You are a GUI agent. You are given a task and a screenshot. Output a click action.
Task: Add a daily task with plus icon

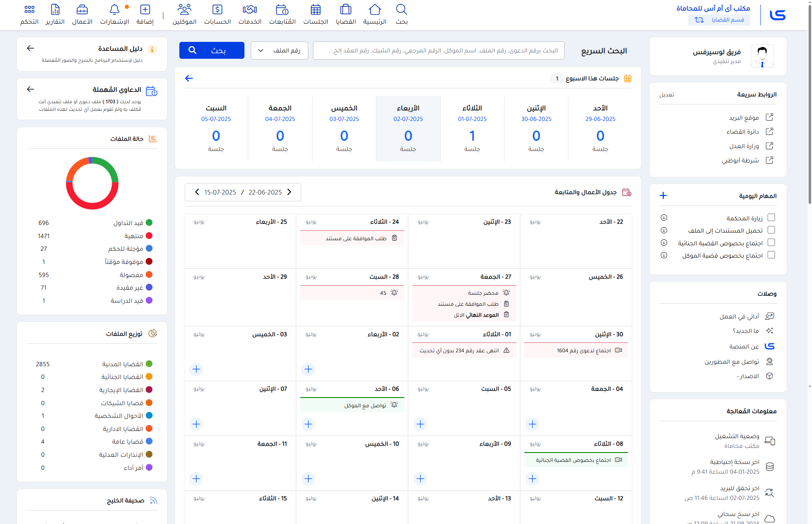coord(663,195)
